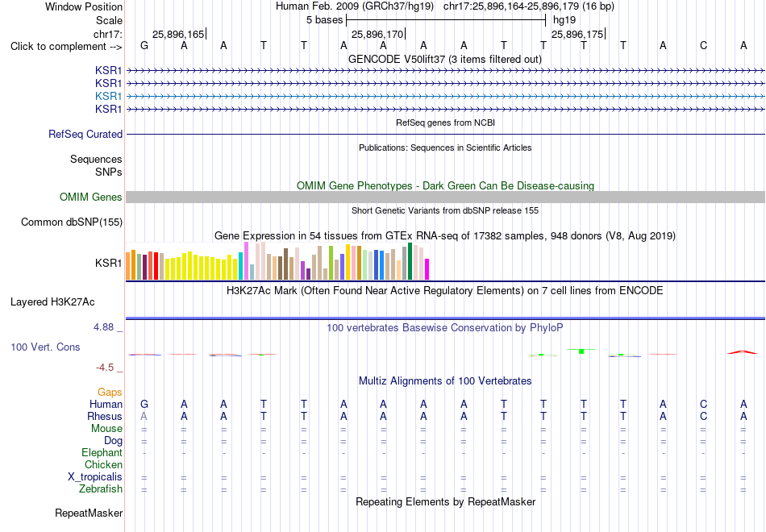766x532 pixels.
Task: Open 'OMIM Gene Phenotypes' track title
Action: coord(445,185)
